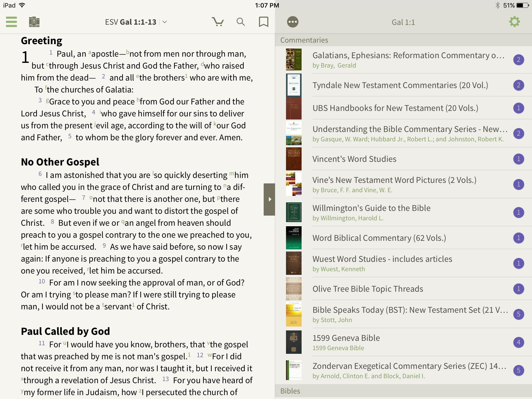
Task: Open the hamburger main menu
Action: (x=11, y=22)
